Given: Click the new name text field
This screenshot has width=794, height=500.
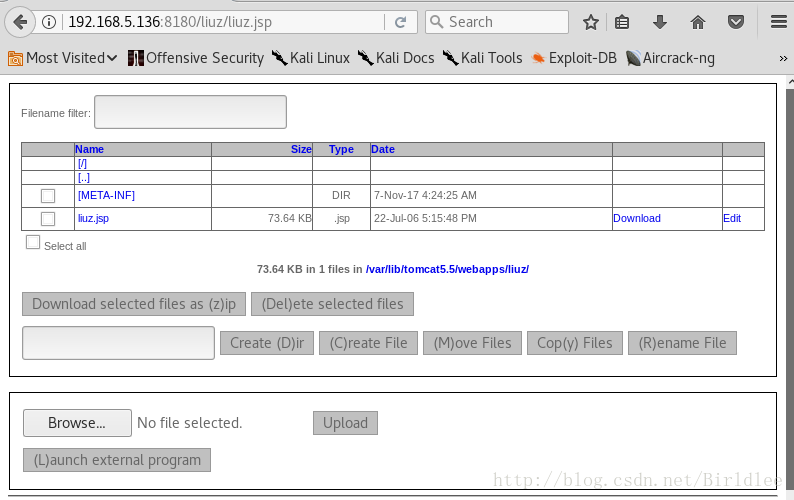Looking at the screenshot, I should click(x=118, y=343).
